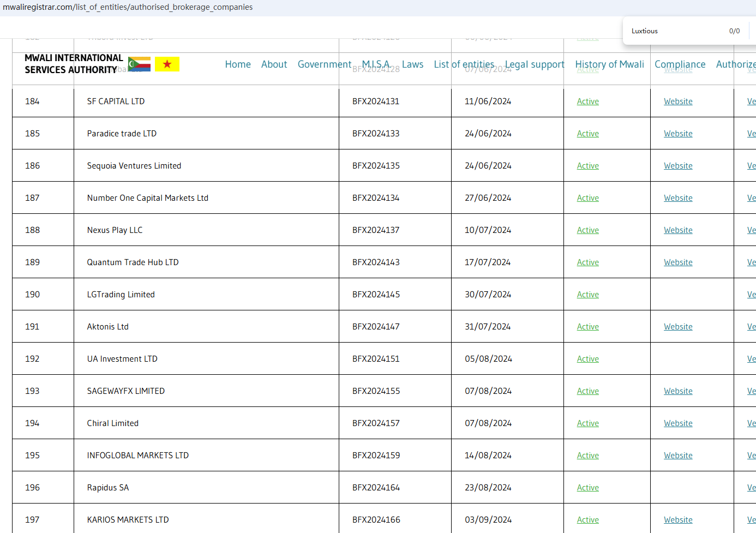Click the MWALI International Services Authority logo
The height and width of the screenshot is (533, 756).
tap(74, 64)
